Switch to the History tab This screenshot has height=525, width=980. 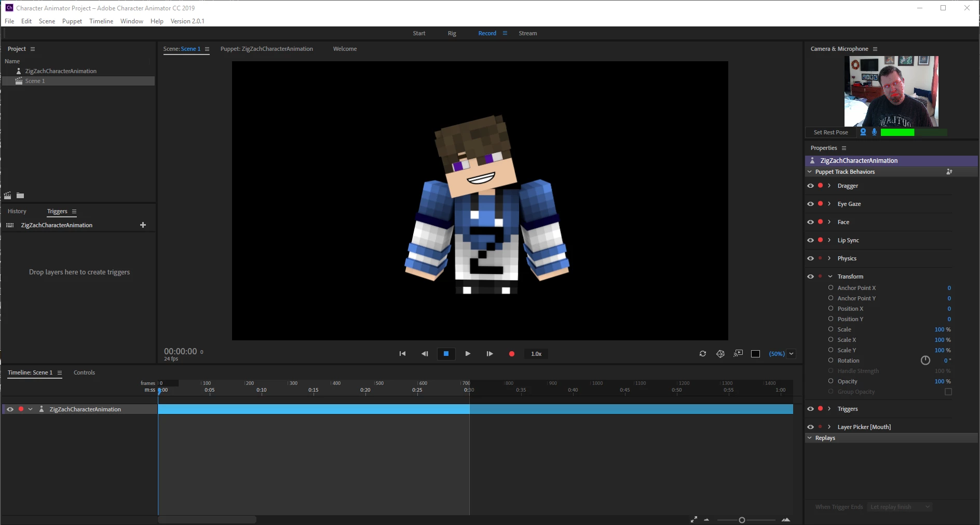[17, 212]
